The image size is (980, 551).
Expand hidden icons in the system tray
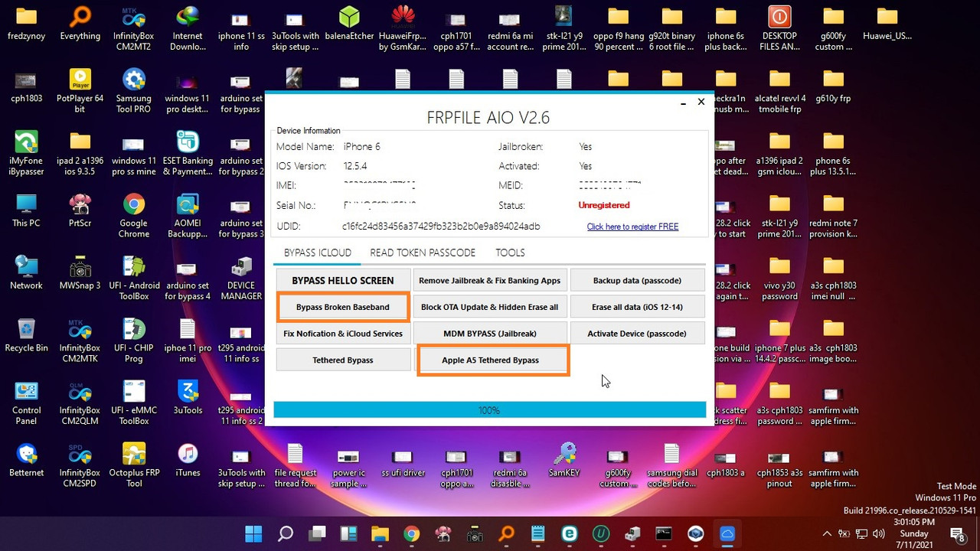coord(826,535)
